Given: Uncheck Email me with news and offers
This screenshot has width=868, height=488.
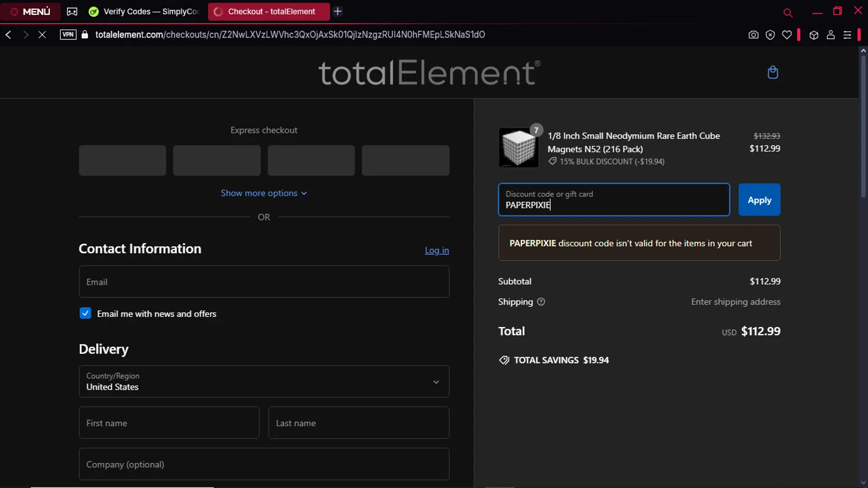Looking at the screenshot, I should [86, 313].
